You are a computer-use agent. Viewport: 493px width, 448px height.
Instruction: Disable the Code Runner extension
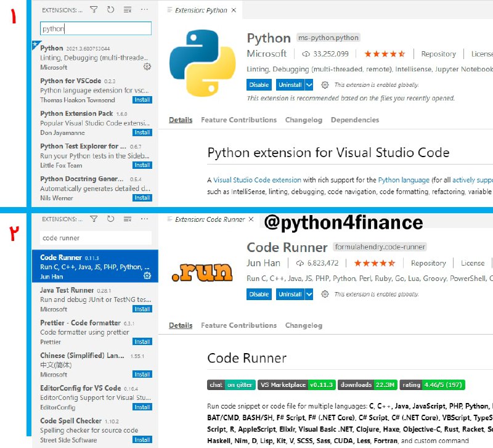259,295
